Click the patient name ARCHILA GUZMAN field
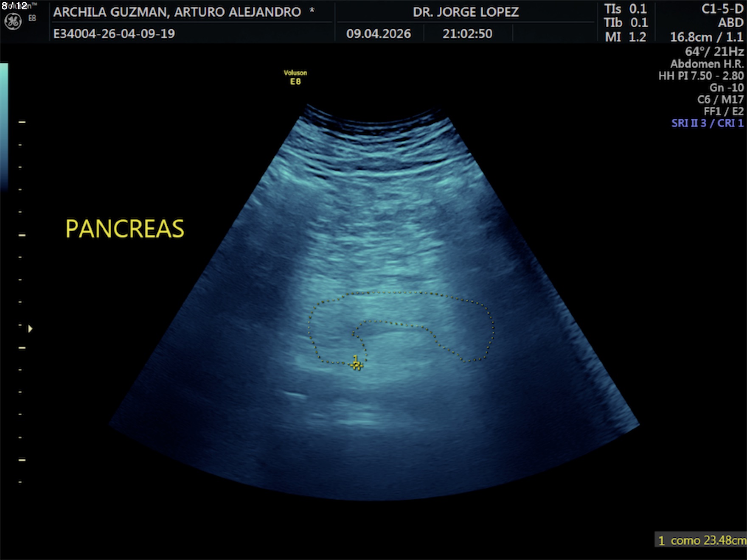 click(177, 12)
